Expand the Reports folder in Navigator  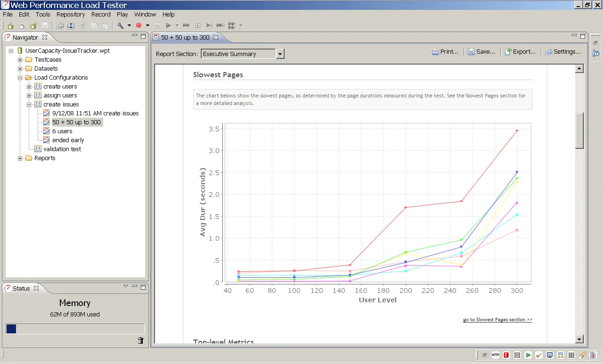[20, 158]
